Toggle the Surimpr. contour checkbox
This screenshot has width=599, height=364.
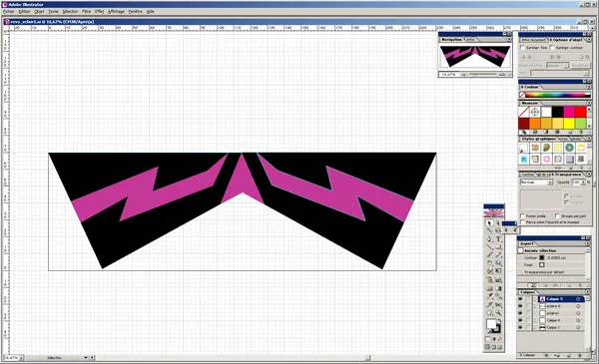pos(552,48)
